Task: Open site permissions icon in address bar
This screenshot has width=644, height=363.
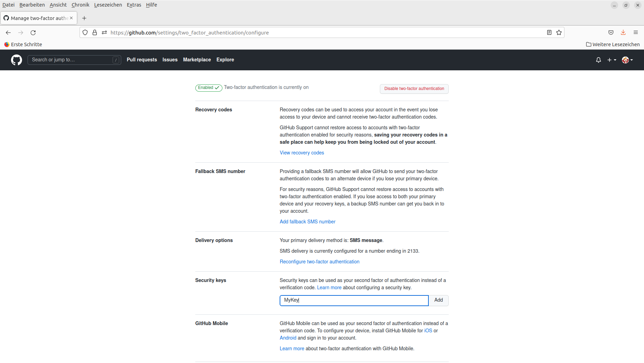Action: [104, 32]
